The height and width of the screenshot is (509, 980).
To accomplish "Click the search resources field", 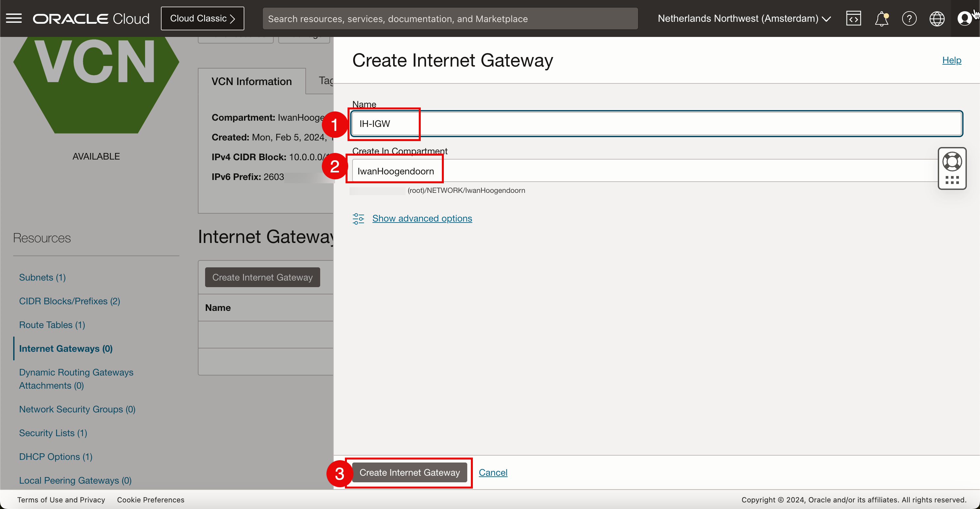I will [x=450, y=18].
